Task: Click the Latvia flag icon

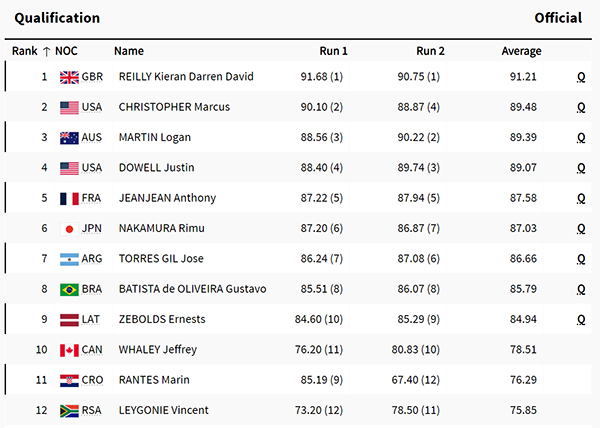Action: tap(69, 320)
